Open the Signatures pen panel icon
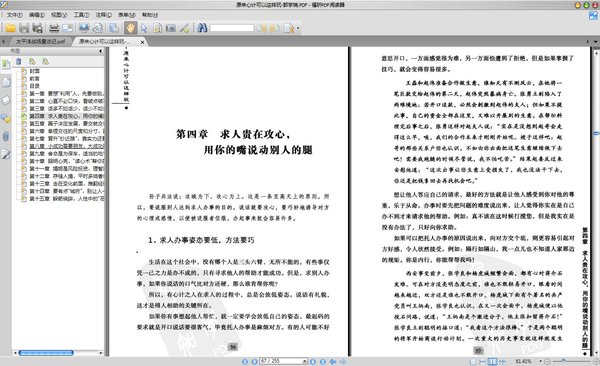 [6, 155]
